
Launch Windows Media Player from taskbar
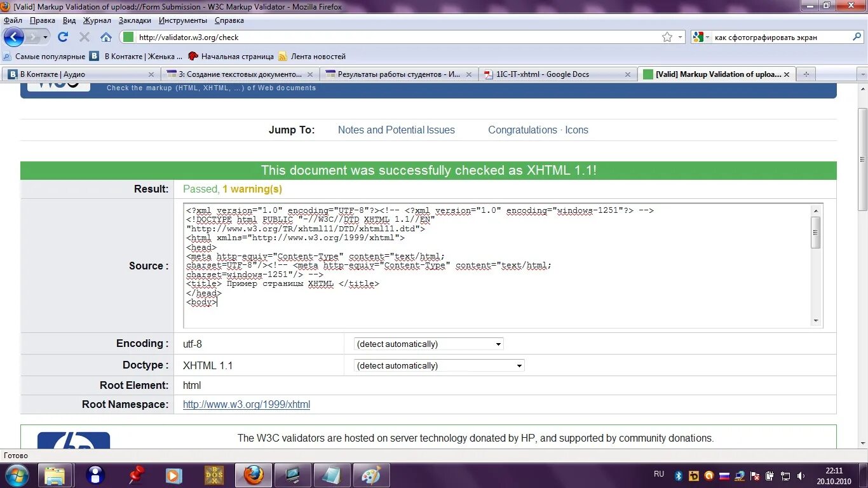tap(173, 475)
